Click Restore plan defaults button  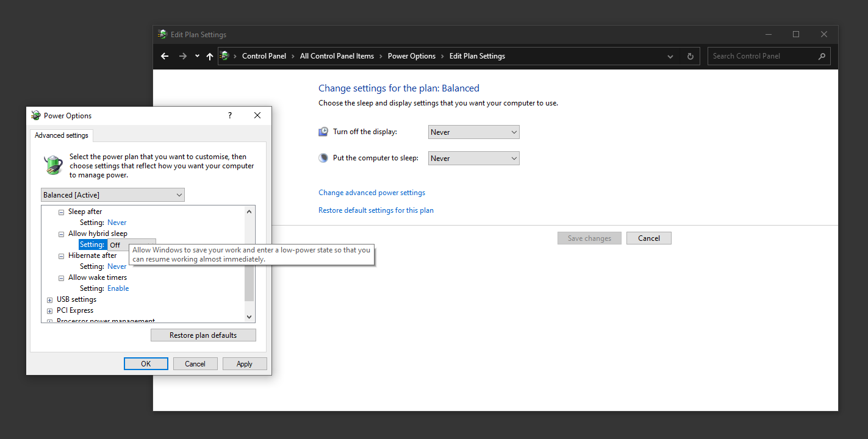(203, 335)
